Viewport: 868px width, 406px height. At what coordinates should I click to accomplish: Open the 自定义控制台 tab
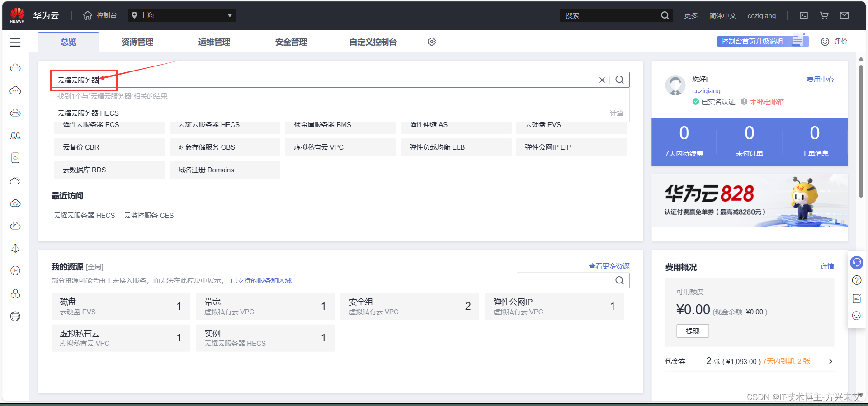point(373,42)
